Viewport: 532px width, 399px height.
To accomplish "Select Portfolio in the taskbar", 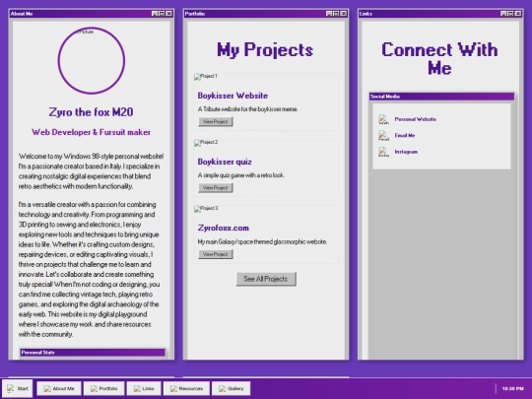I will tap(104, 388).
